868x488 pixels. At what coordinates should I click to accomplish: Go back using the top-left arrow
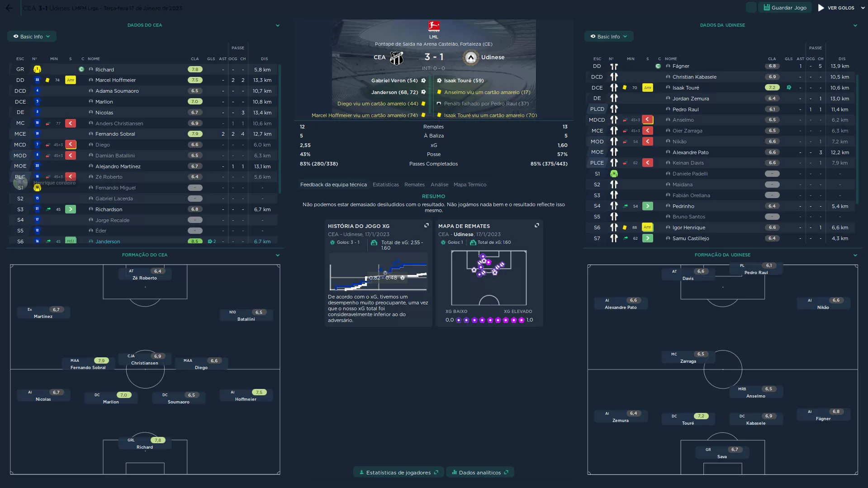tap(9, 8)
